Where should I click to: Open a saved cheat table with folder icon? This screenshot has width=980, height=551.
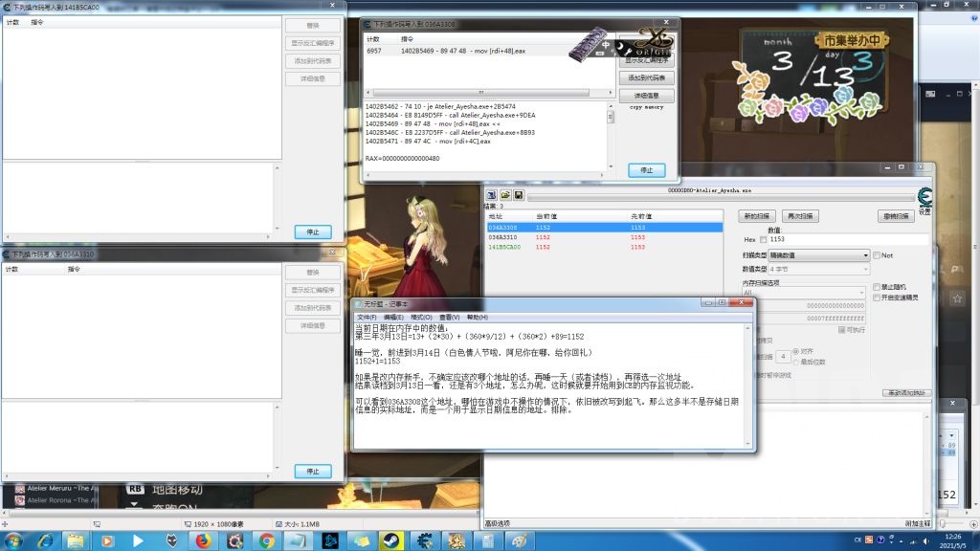(505, 194)
